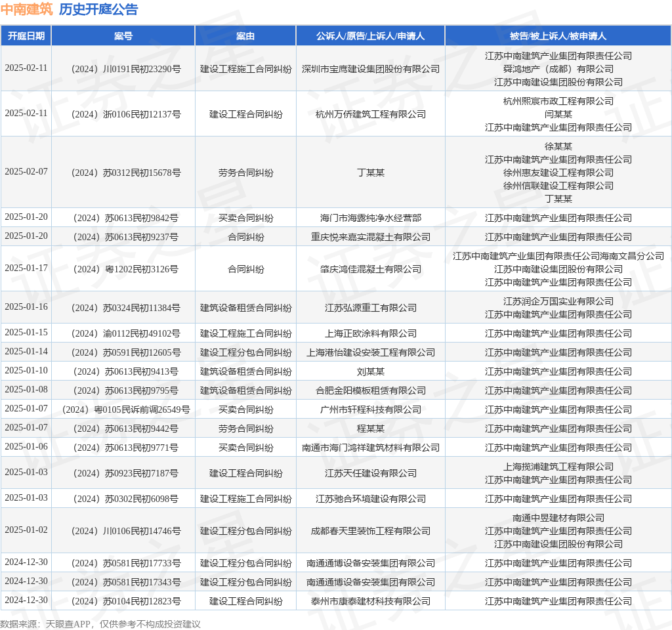Select case number 苏0613民初9413号
The width and height of the screenshot is (672, 630).
[x=126, y=371]
